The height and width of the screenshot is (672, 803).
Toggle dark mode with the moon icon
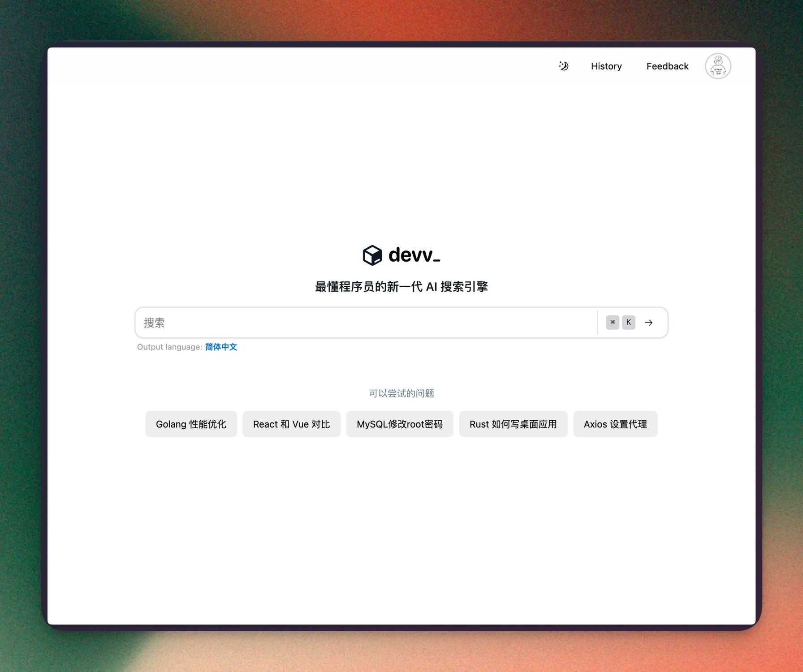[x=564, y=66]
